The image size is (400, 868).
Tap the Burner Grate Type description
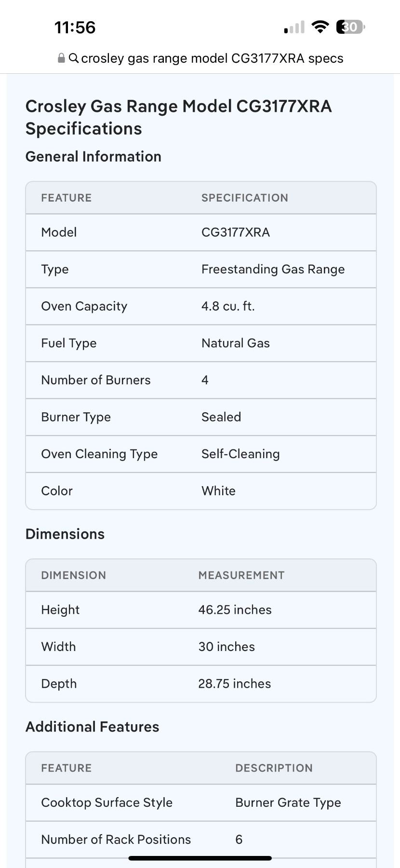point(288,803)
